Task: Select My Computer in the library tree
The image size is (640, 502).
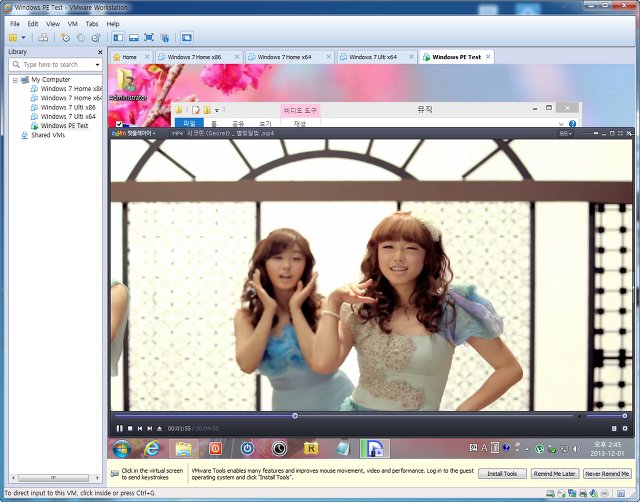Action: click(x=50, y=80)
